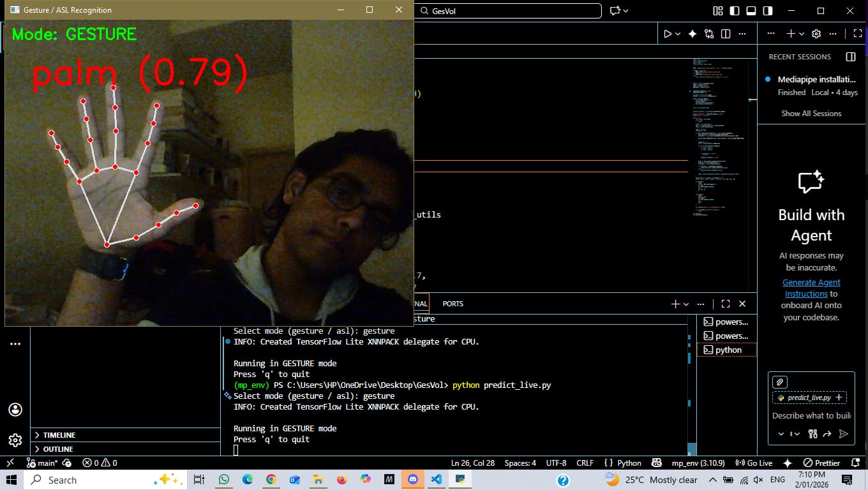Image resolution: width=868 pixels, height=490 pixels.
Task: Expand the OUTLINE section
Action: (57, 449)
